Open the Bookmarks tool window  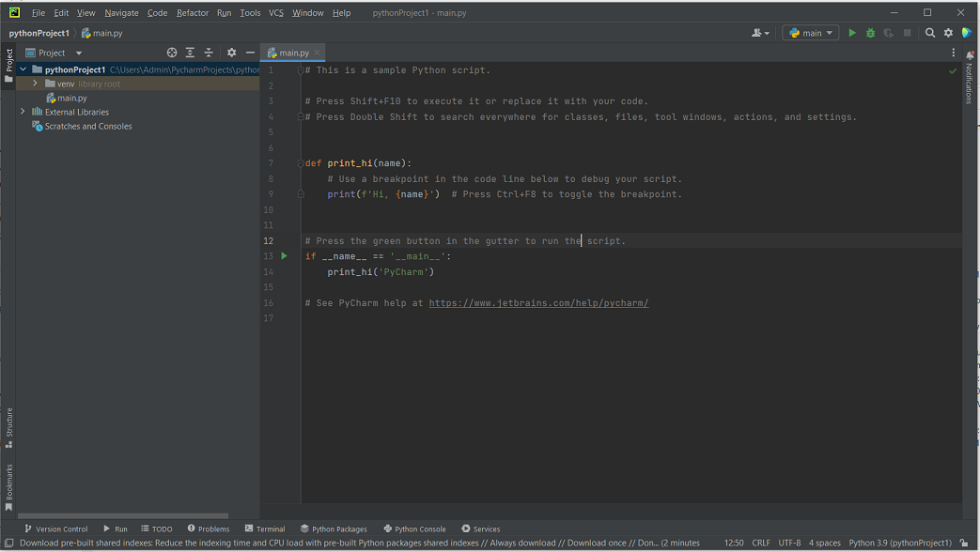(x=8, y=487)
